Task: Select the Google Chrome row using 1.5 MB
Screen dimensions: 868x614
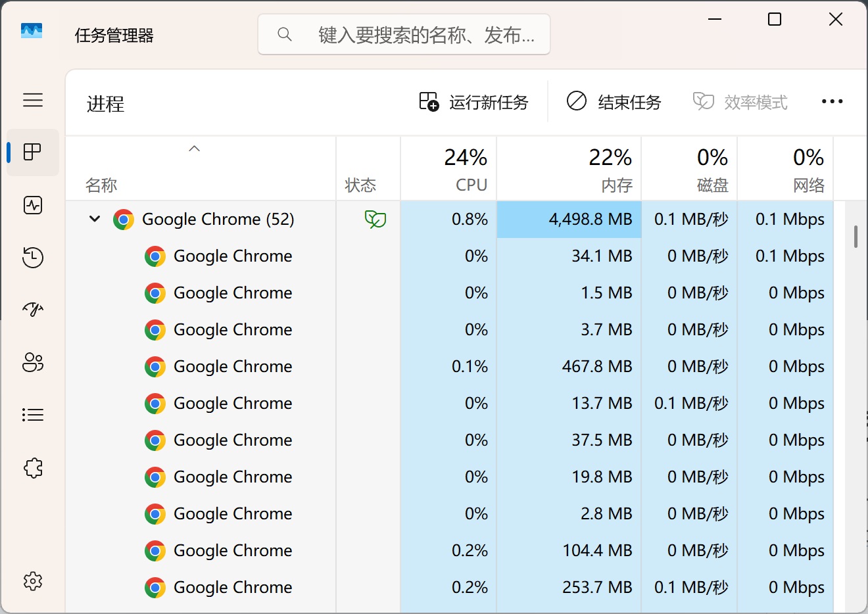Action: (450, 293)
